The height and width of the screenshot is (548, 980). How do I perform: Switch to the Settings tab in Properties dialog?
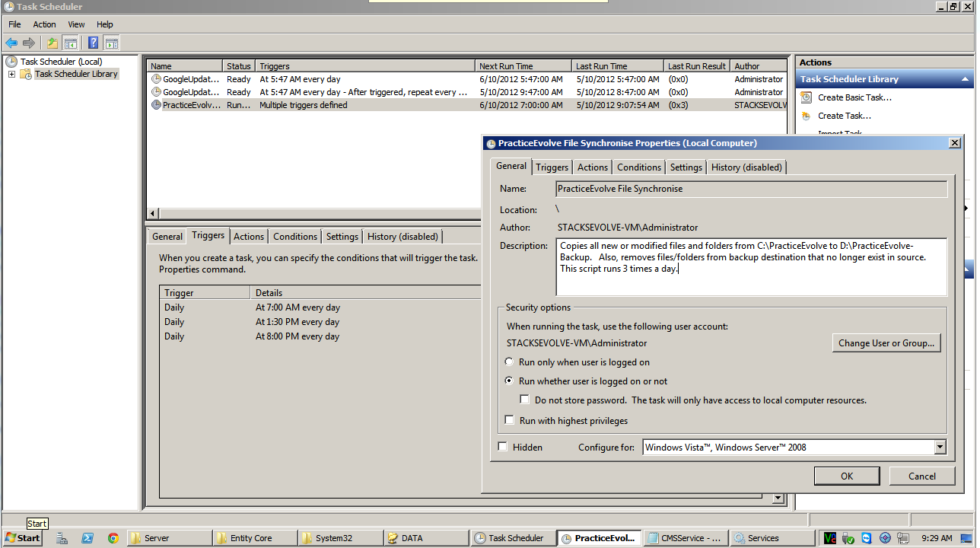[686, 167]
